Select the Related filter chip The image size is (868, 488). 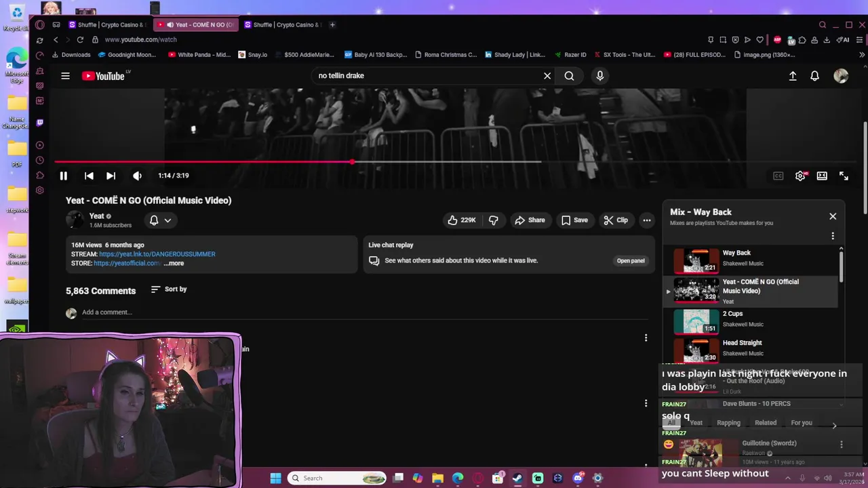click(x=766, y=423)
